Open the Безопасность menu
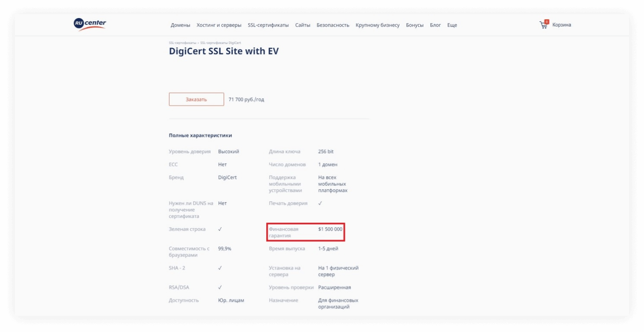 [333, 25]
